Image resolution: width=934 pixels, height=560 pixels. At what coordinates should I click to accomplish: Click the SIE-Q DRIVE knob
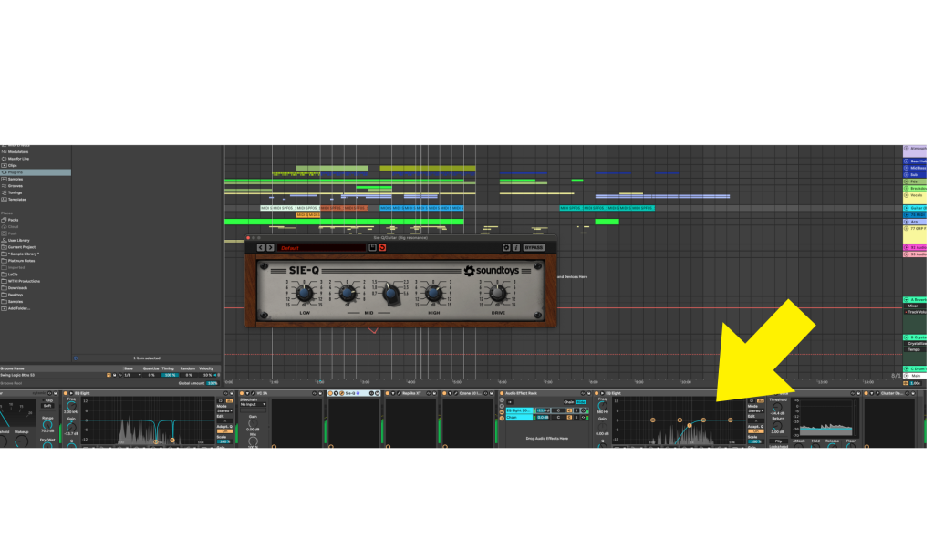pyautogui.click(x=497, y=293)
